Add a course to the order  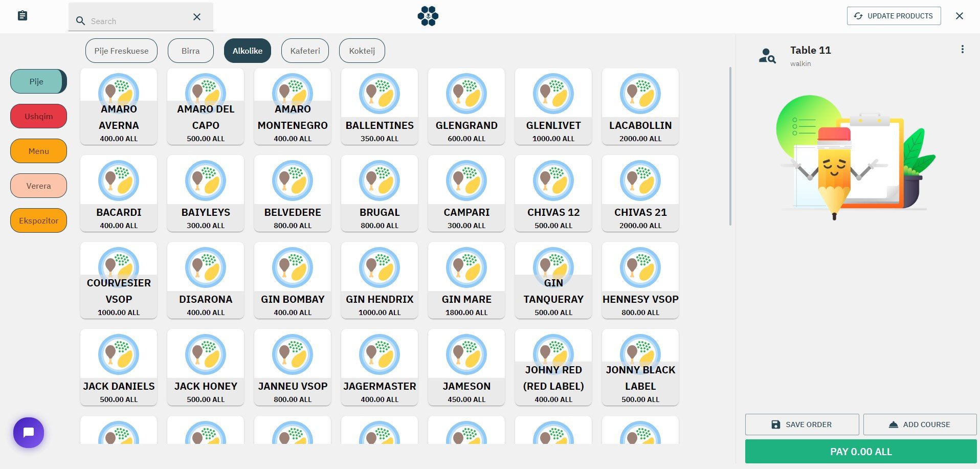point(920,425)
